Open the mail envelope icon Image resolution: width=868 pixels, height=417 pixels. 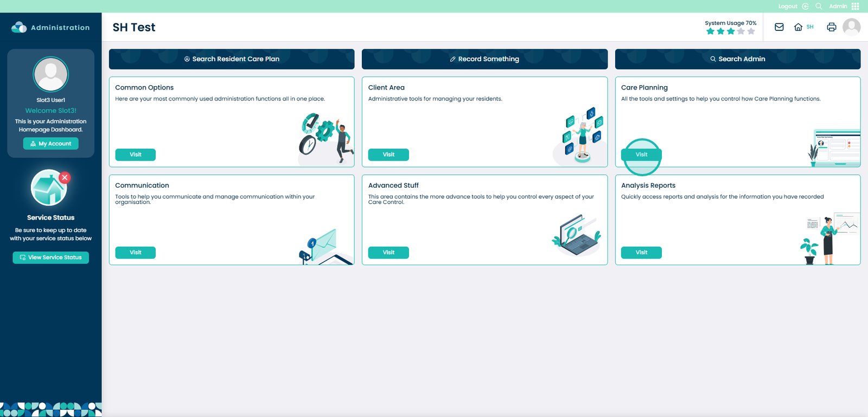779,27
